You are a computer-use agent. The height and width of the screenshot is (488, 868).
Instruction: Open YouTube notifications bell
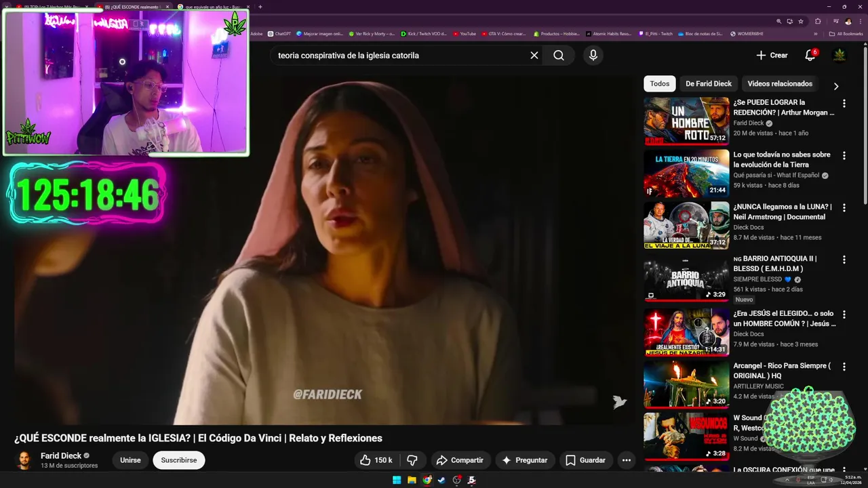pos(810,55)
